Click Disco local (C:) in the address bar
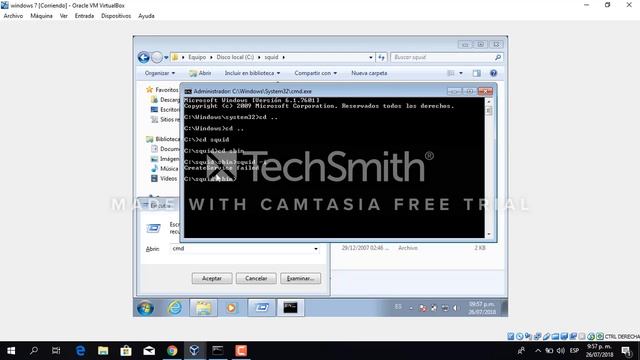This screenshot has width=640, height=360. click(x=235, y=58)
